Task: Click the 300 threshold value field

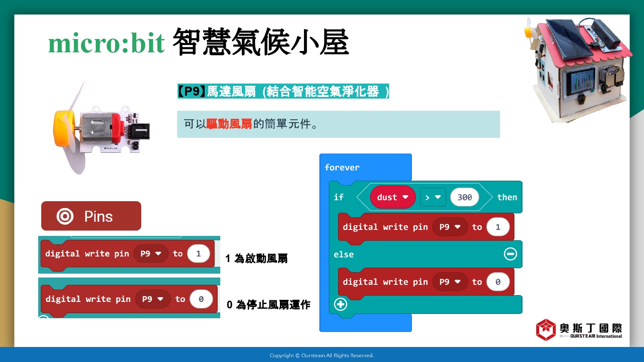Action: click(x=465, y=197)
